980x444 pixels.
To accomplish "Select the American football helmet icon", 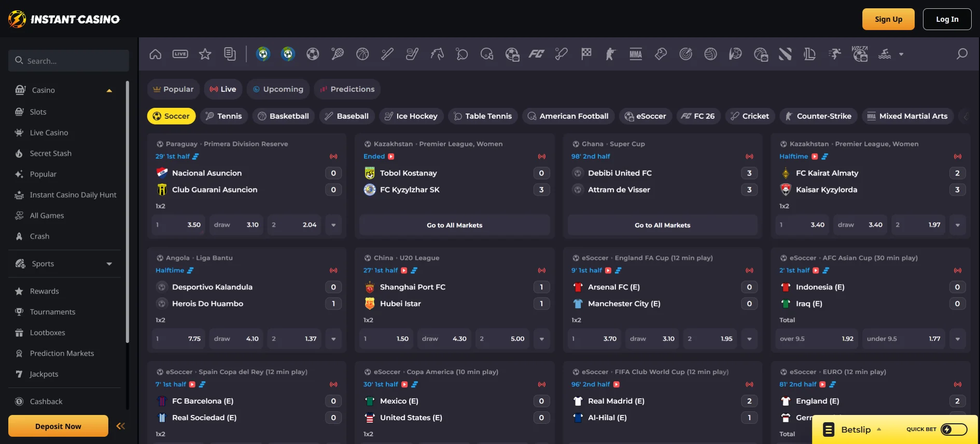I will (487, 54).
